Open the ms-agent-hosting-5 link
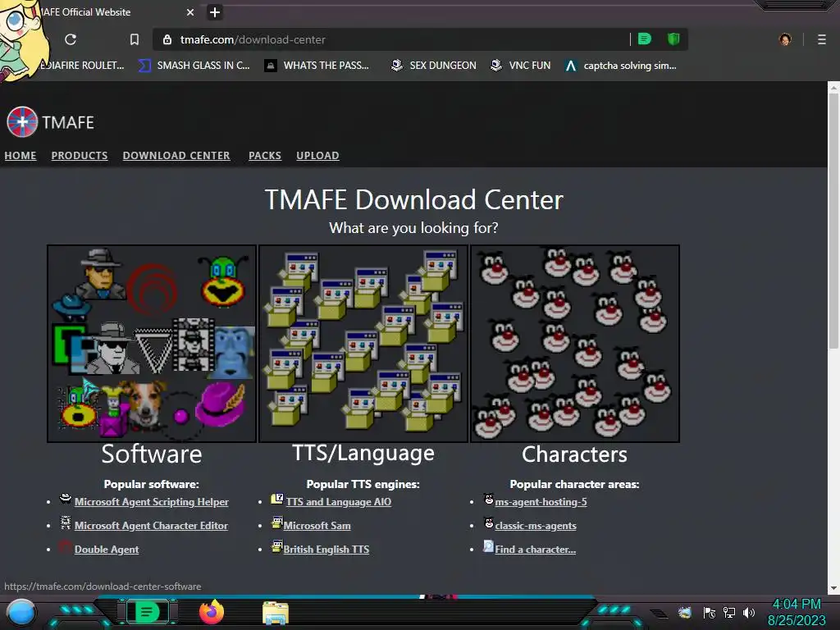 pos(541,502)
